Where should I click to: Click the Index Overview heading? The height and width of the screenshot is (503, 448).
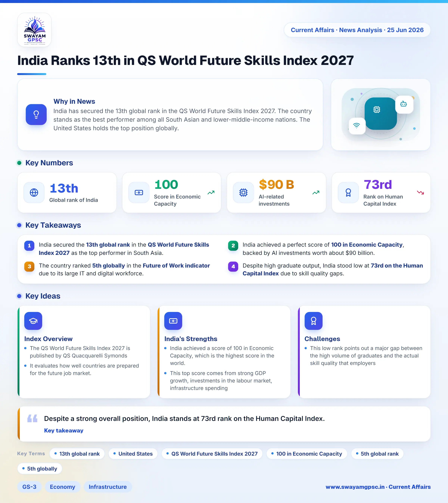click(x=48, y=339)
